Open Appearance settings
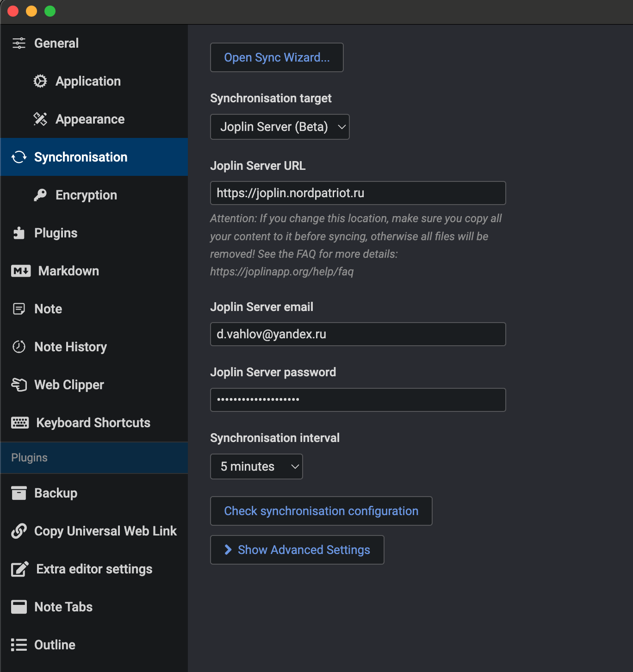 pyautogui.click(x=94, y=119)
